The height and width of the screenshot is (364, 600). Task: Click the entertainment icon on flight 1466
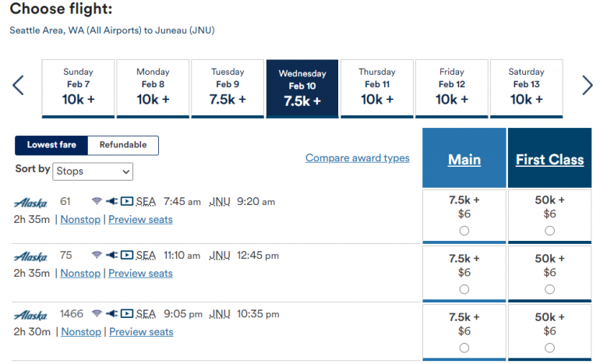click(127, 314)
